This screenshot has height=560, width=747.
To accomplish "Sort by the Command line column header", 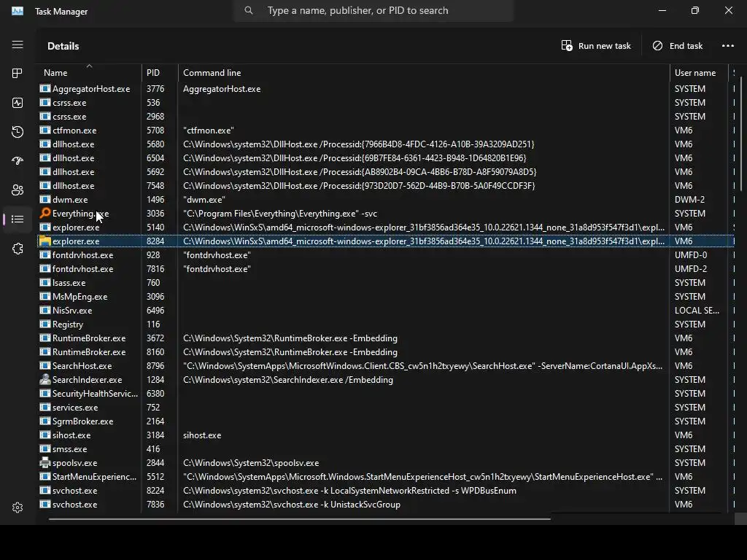I will coord(424,73).
